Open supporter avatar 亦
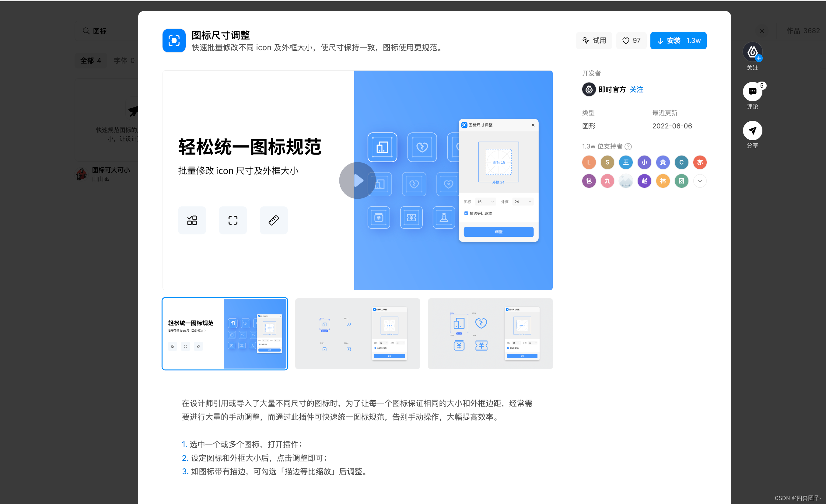This screenshot has height=504, width=826. tap(700, 162)
